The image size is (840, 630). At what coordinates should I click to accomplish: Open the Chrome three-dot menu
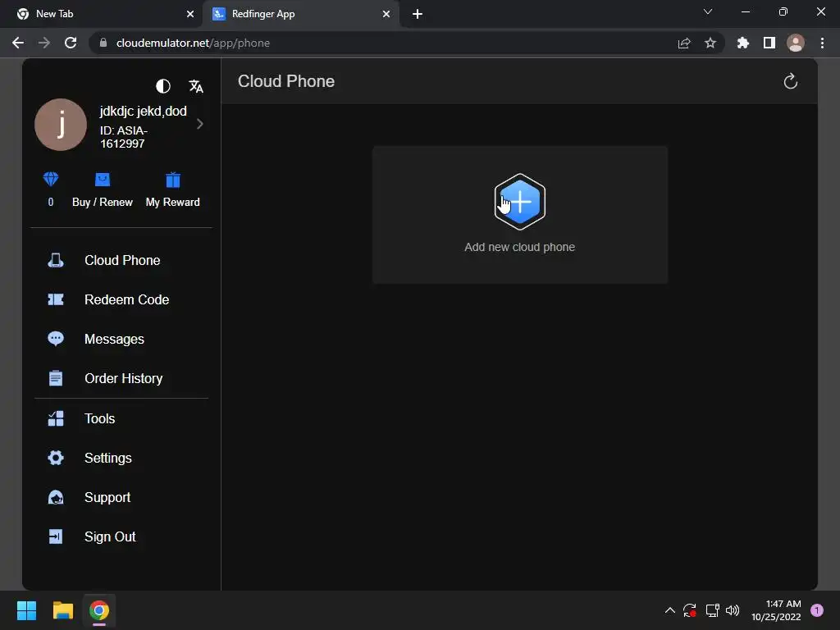coord(822,43)
